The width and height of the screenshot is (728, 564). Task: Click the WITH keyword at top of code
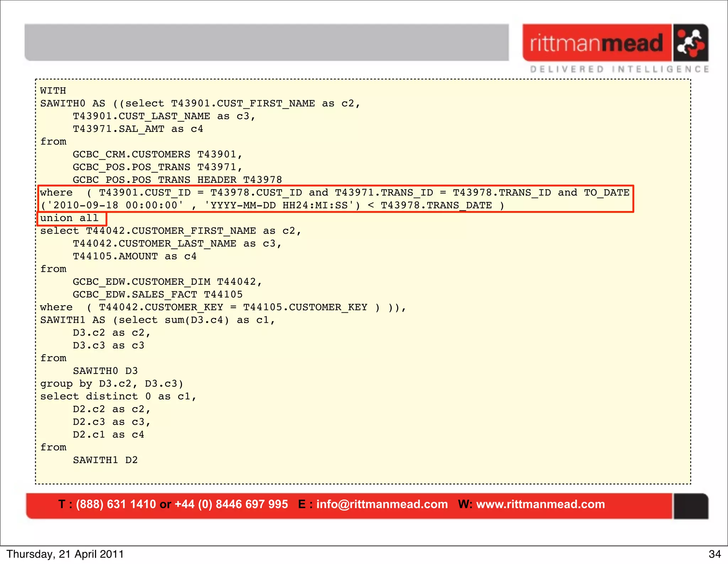[53, 91]
